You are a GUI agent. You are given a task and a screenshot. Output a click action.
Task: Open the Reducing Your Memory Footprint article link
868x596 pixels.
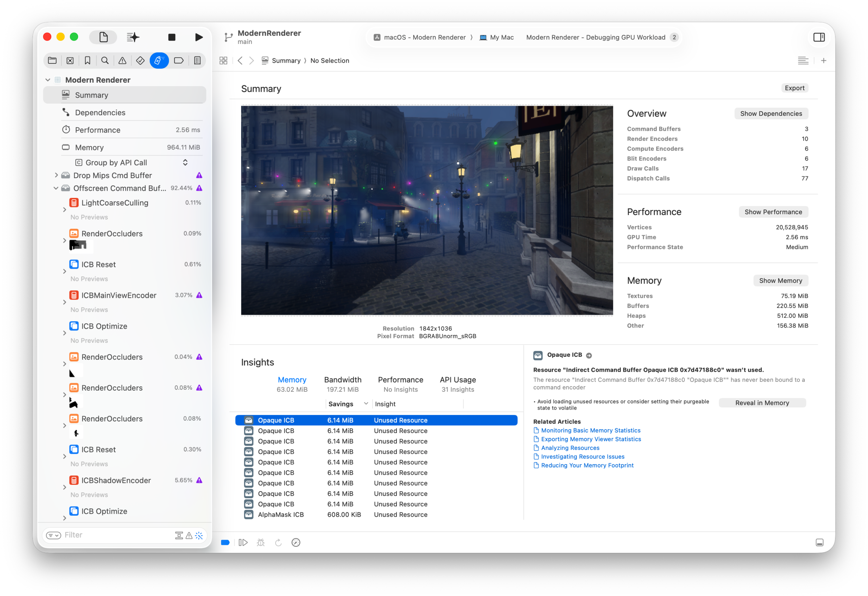point(587,465)
